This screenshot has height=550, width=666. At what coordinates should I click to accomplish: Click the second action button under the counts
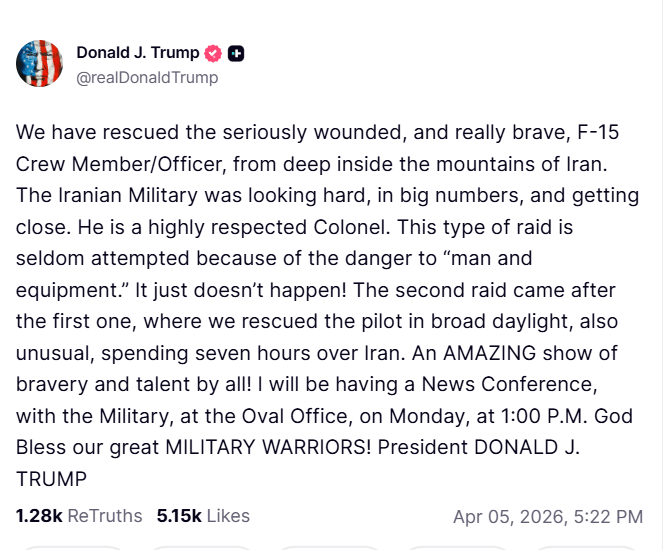coord(200,546)
